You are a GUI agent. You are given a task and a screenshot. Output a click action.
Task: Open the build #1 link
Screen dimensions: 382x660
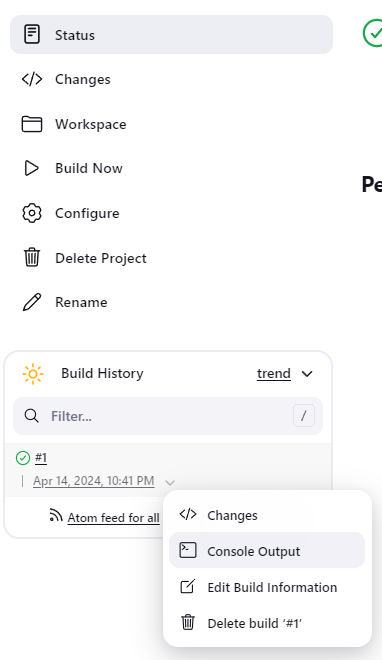[41, 458]
